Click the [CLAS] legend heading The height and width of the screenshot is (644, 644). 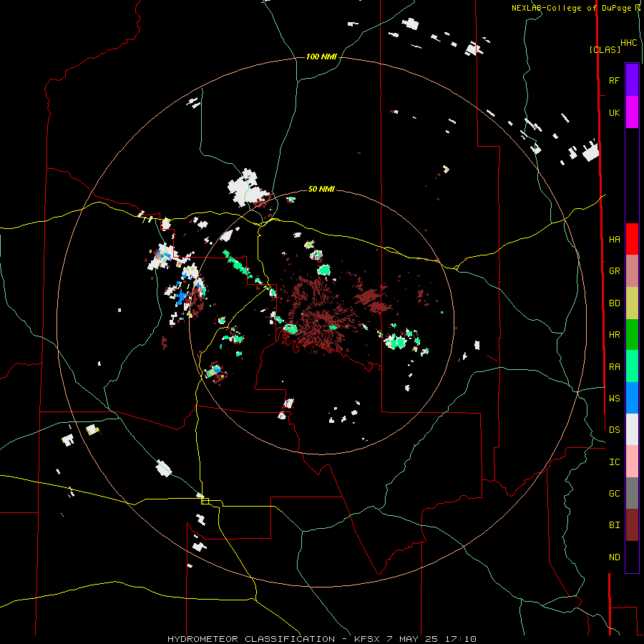[605, 50]
